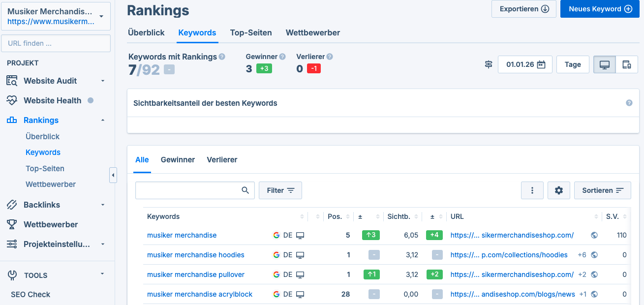Viewport: 644px width, 305px height.
Task: Open the table settings gear icon
Action: point(558,190)
